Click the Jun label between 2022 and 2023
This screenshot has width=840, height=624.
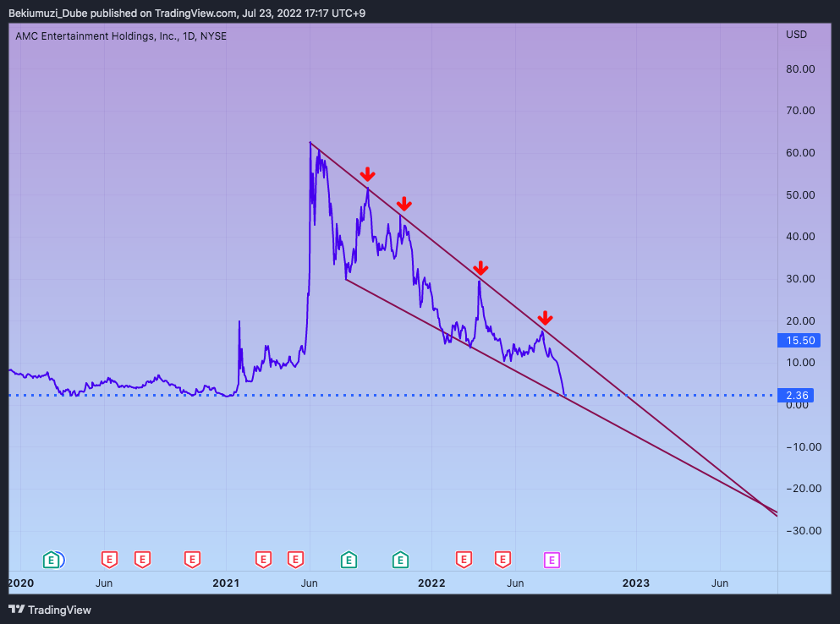515,583
